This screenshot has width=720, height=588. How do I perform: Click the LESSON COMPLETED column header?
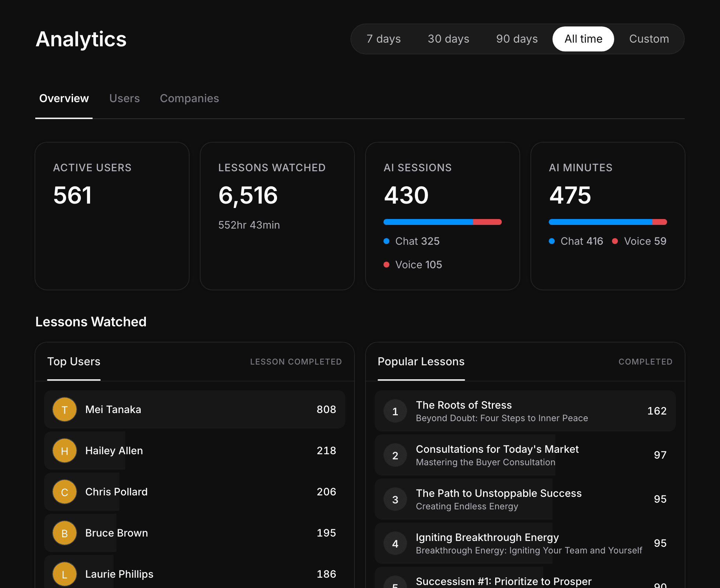(296, 362)
